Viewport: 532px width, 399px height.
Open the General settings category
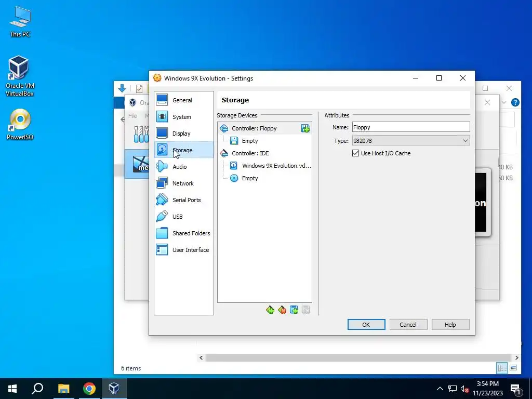click(183, 100)
